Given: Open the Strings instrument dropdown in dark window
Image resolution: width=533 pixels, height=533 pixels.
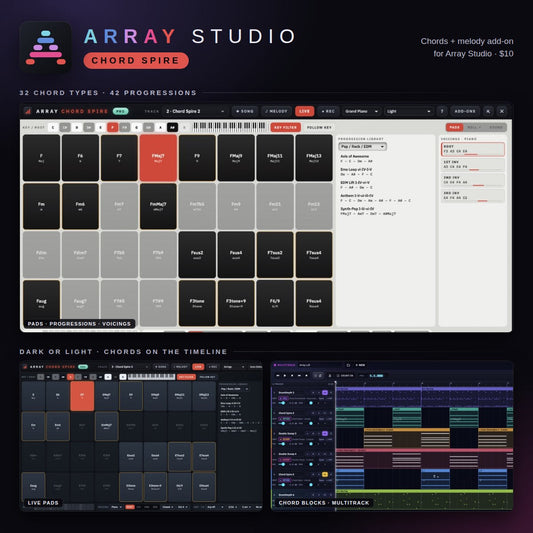Looking at the screenshot, I should point(234,367).
